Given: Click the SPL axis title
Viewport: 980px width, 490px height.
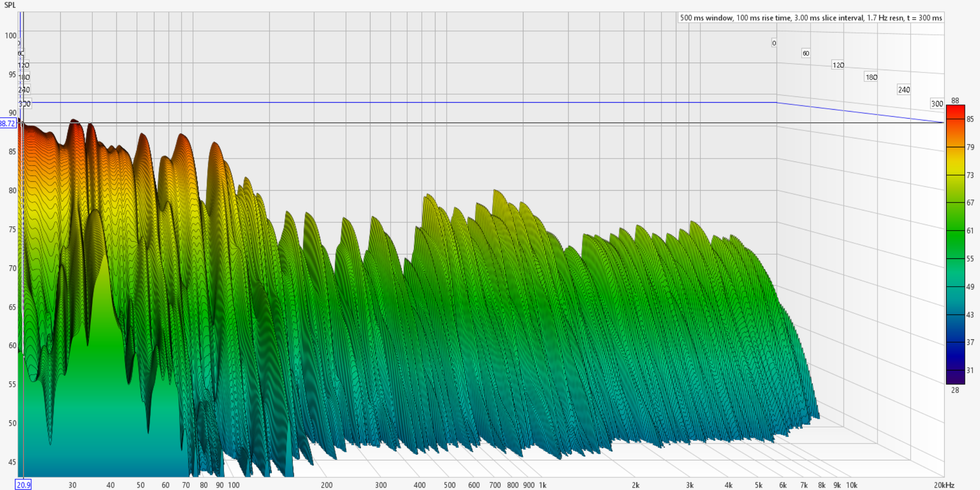Looking at the screenshot, I should click(x=10, y=5).
